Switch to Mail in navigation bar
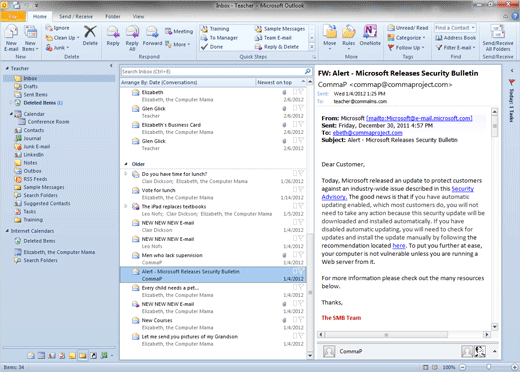Screen dimensions: 520x372 [31, 356]
